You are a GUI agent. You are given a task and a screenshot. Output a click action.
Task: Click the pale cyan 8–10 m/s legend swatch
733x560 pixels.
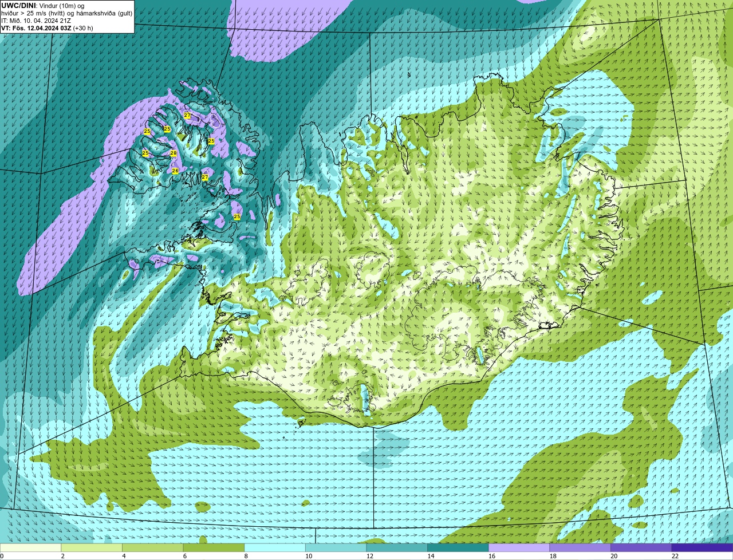tap(275, 547)
